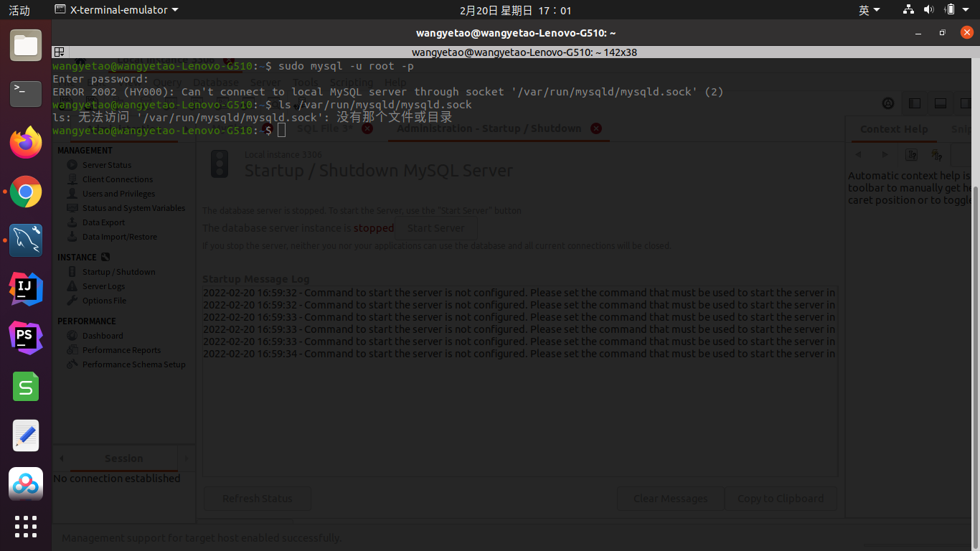Open Dashboard in Workbench sidebar

tap(103, 336)
